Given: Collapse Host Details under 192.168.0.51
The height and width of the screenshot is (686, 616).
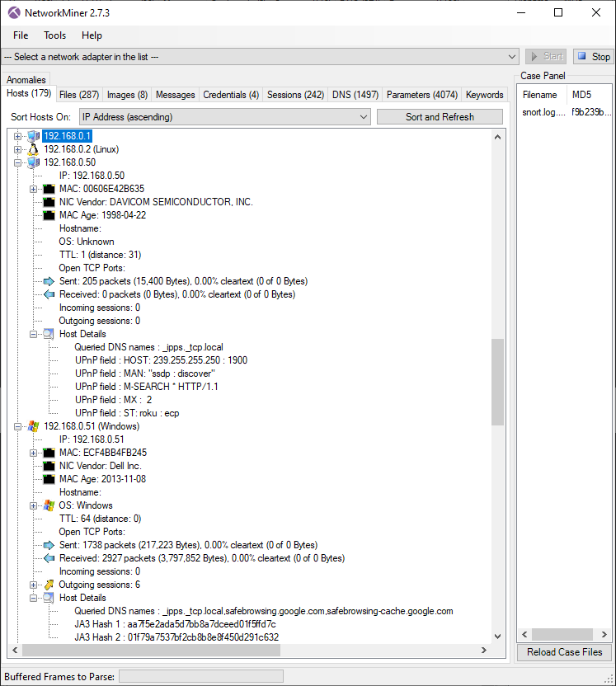Looking at the screenshot, I should coord(33,598).
